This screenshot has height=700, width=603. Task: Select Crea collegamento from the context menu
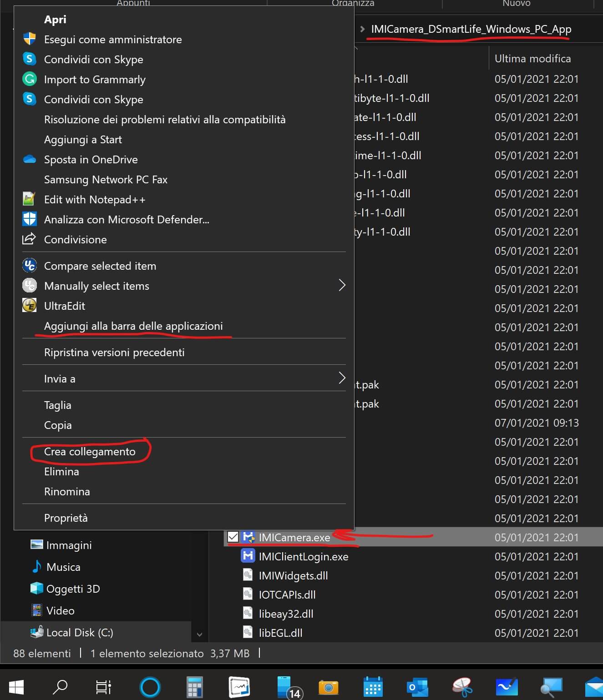coord(90,452)
